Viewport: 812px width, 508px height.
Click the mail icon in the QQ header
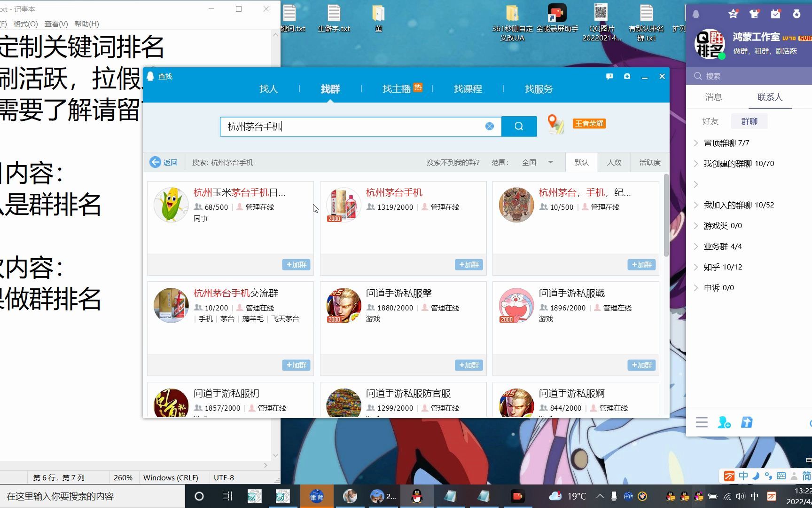click(x=775, y=14)
